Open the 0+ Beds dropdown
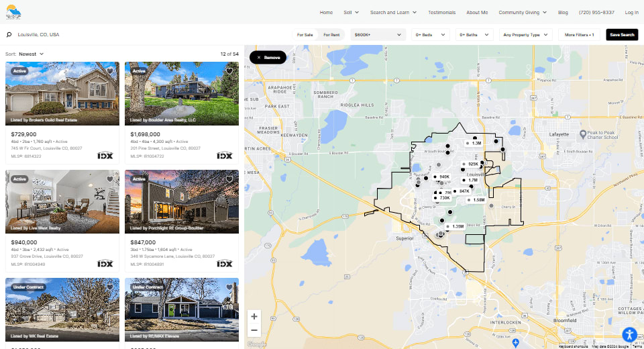The width and height of the screenshot is (644, 349). coord(431,34)
